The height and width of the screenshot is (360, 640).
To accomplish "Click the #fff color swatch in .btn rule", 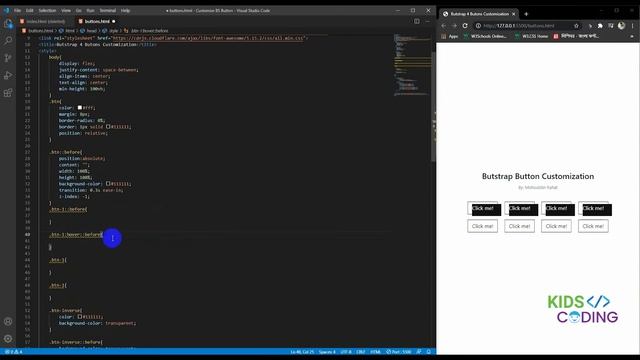I will pyautogui.click(x=80, y=108).
